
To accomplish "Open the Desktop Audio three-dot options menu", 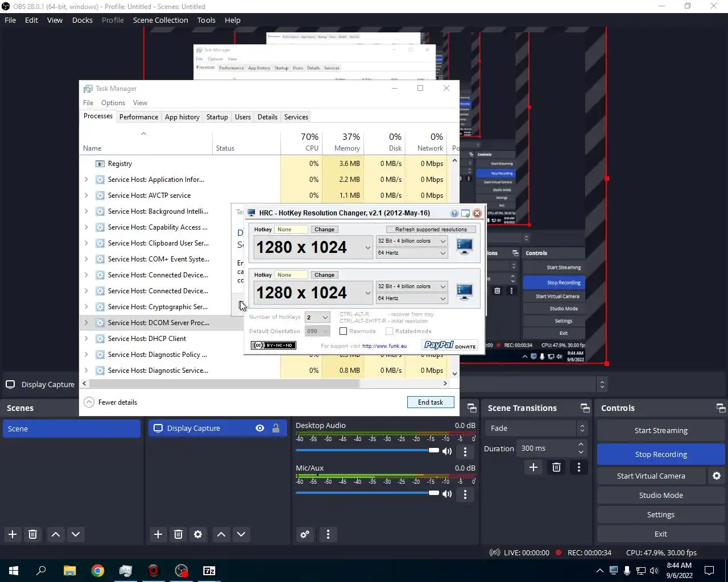I will [465, 452].
